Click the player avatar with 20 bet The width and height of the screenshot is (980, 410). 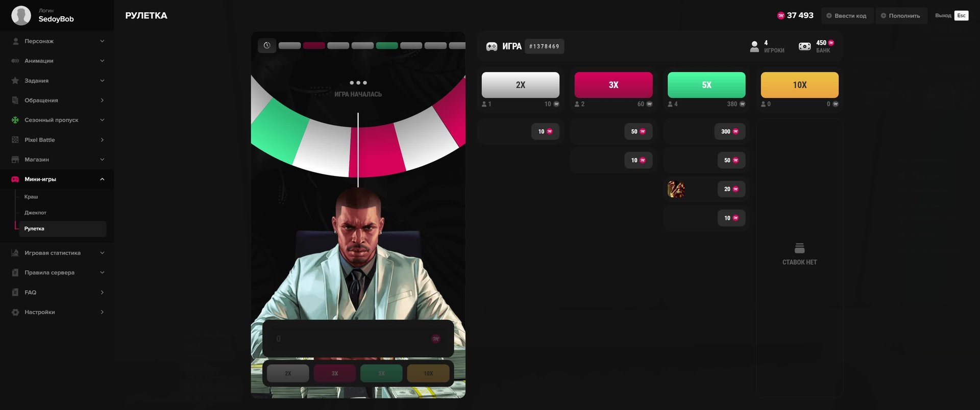point(676,189)
